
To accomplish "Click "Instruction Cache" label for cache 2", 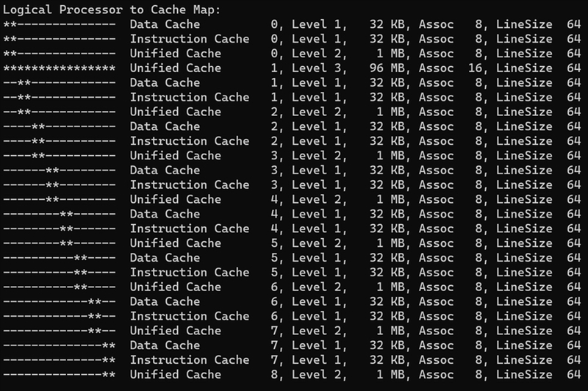I will pos(190,140).
